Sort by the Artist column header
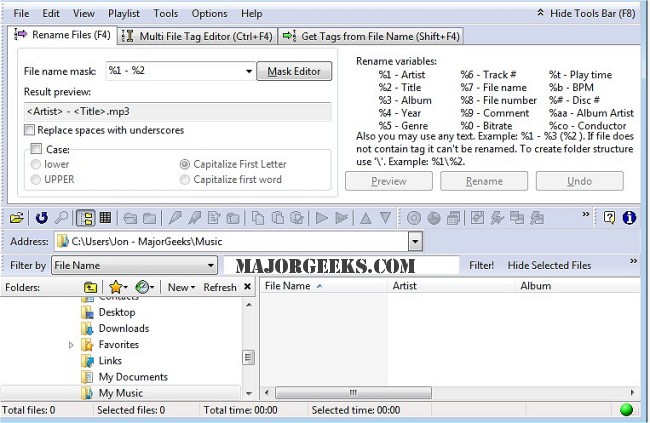 451,286
